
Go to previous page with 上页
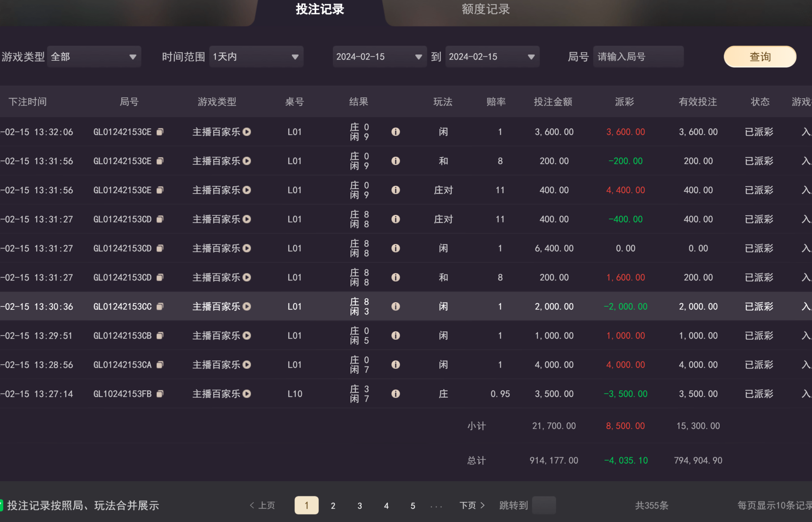[x=262, y=505]
